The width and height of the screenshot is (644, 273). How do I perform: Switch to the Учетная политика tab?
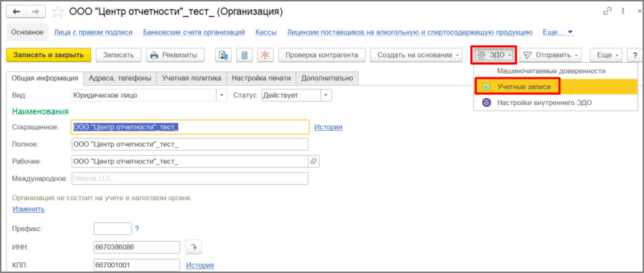(192, 78)
